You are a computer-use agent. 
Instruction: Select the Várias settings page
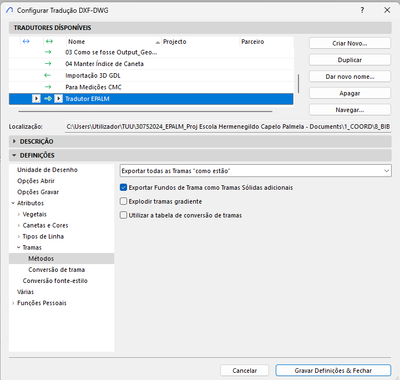pos(25,292)
